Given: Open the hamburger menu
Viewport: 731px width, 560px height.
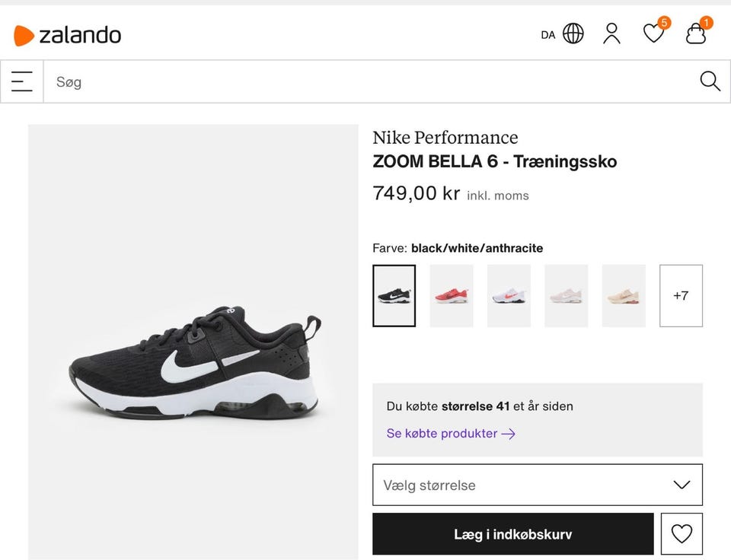Looking at the screenshot, I should coord(22,81).
